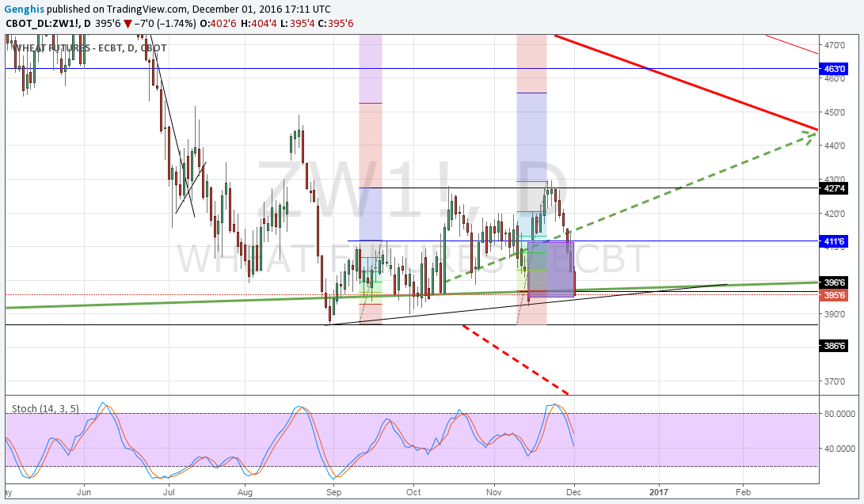This screenshot has height=504, width=864.
Task: Click the C:395'6 close value
Action: pos(336,23)
